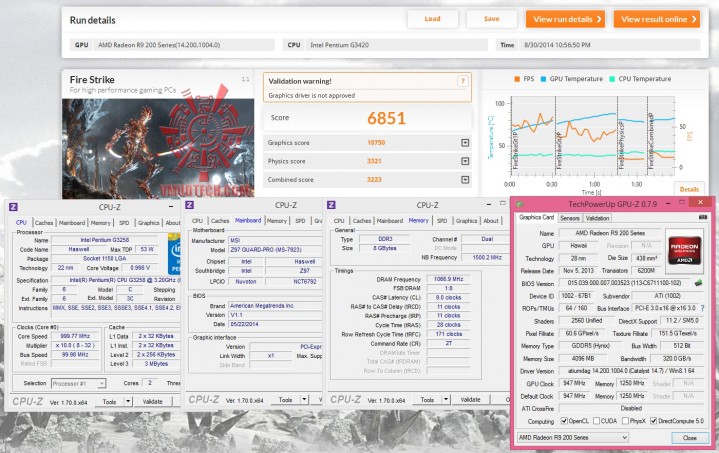The image size is (719, 453).
Task: Click the Load button in Run details
Action: pyautogui.click(x=432, y=19)
